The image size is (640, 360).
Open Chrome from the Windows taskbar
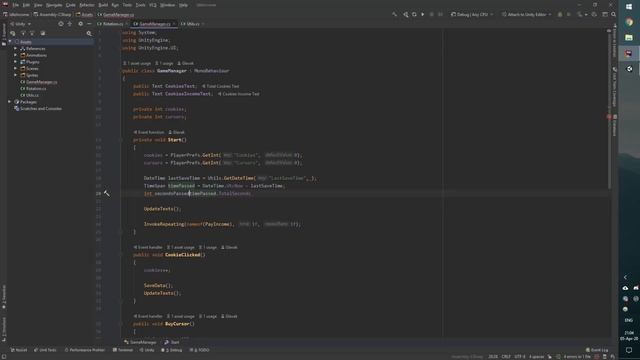pos(629,22)
